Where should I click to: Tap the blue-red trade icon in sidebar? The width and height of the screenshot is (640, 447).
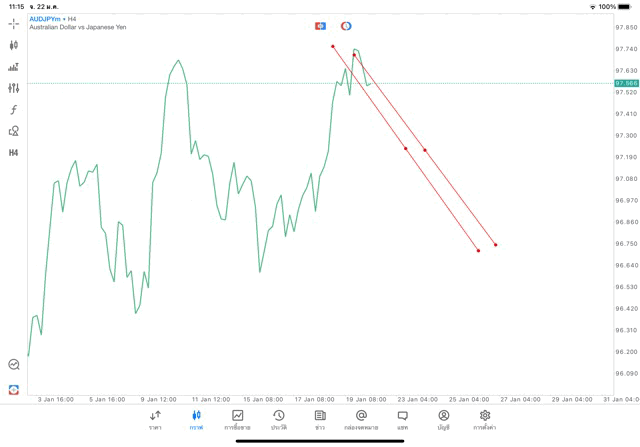(x=14, y=389)
